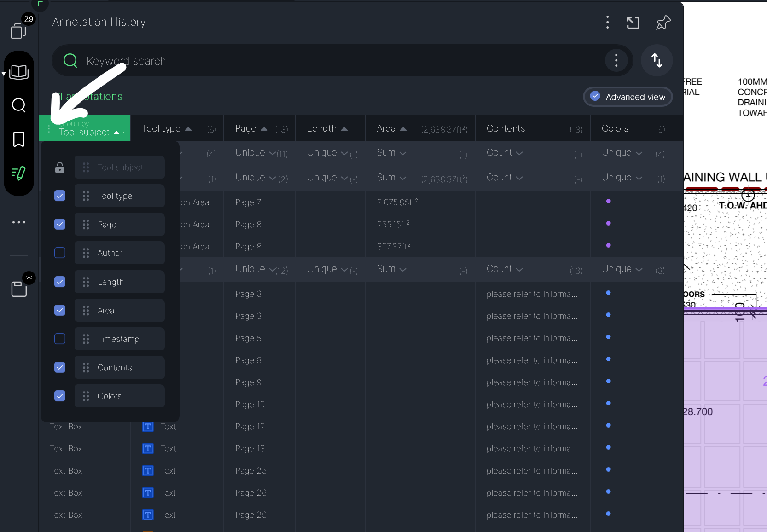Select the 2,075.85ft² area cell

point(397,202)
